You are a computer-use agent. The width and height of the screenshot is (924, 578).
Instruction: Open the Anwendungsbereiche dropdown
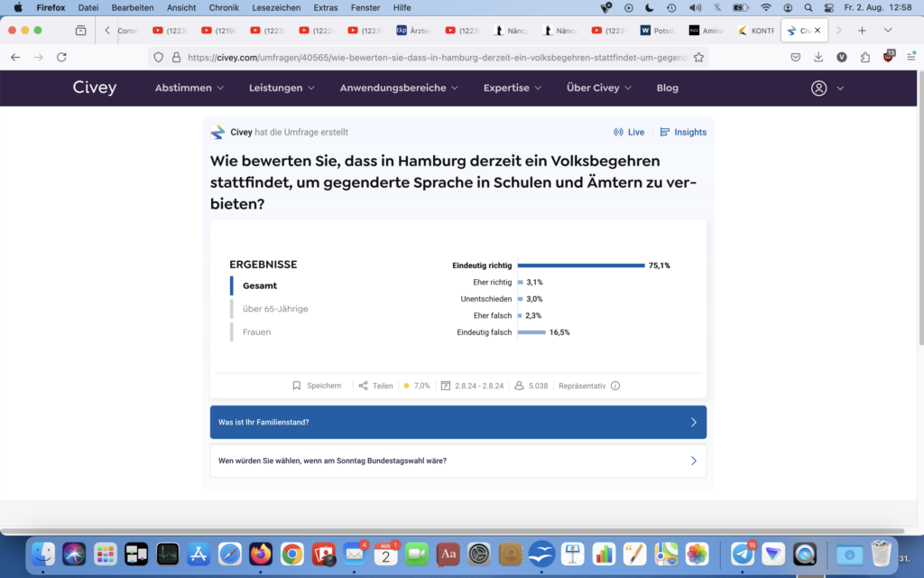tap(399, 89)
